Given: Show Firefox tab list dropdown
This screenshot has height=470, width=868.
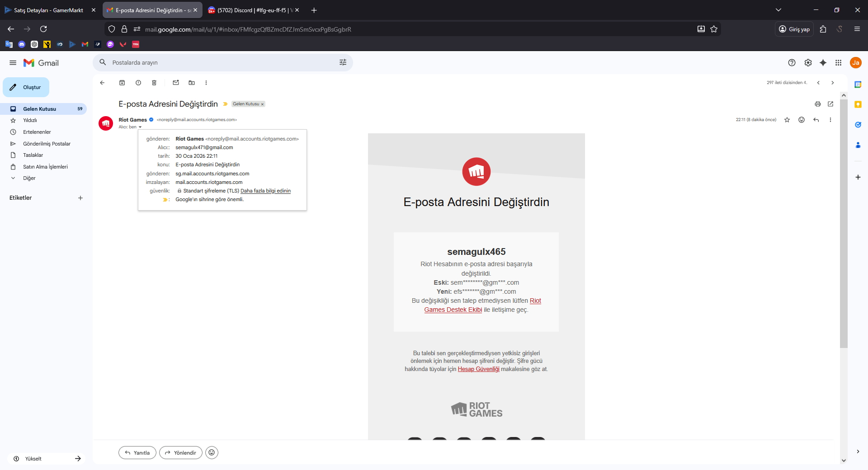Looking at the screenshot, I should pos(778,10).
